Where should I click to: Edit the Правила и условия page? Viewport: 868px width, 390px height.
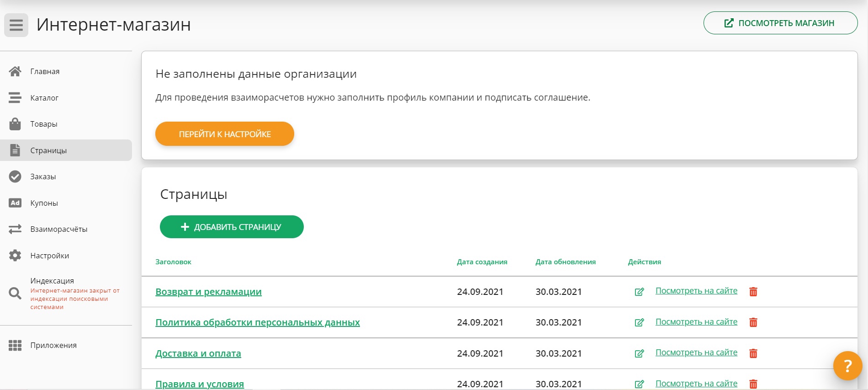click(x=640, y=384)
